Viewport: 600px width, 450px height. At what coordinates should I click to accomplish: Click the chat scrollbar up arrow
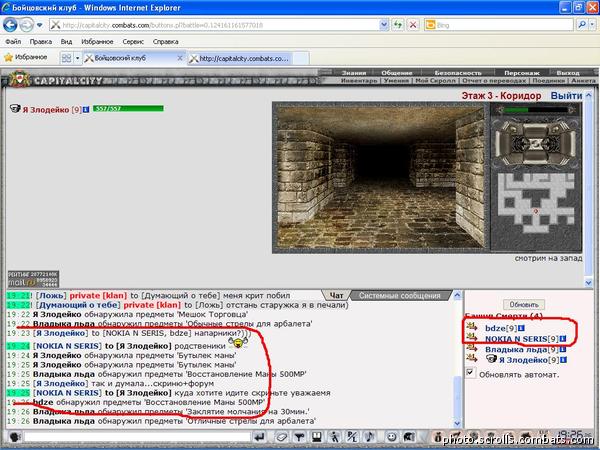click(457, 295)
